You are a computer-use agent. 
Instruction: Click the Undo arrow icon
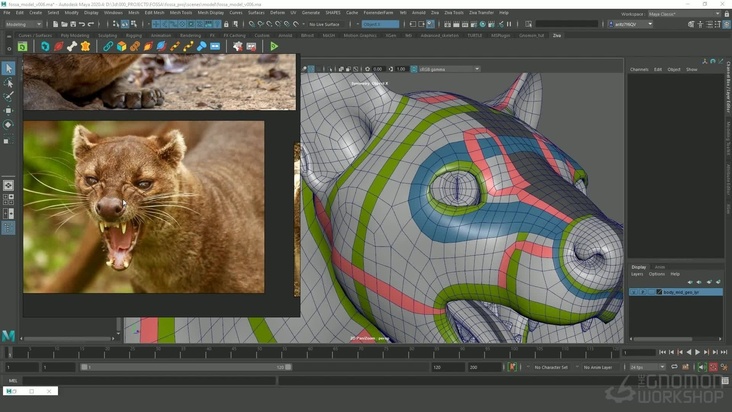point(82,24)
